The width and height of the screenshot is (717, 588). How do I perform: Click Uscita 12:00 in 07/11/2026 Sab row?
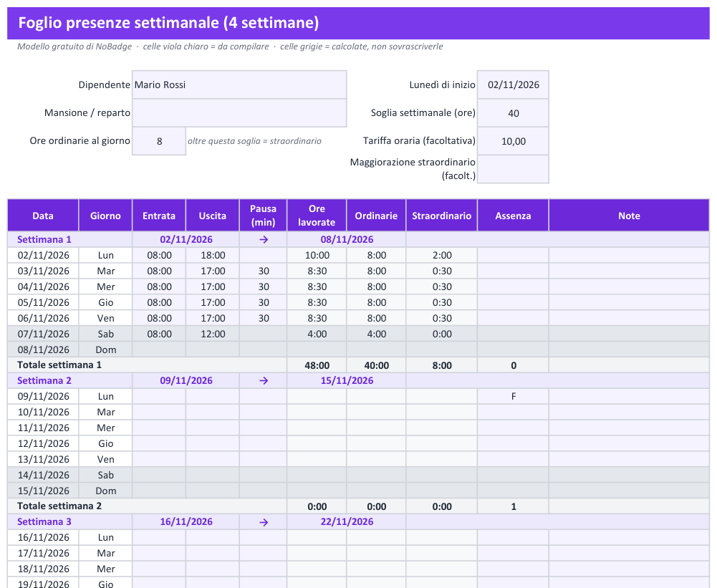(212, 334)
